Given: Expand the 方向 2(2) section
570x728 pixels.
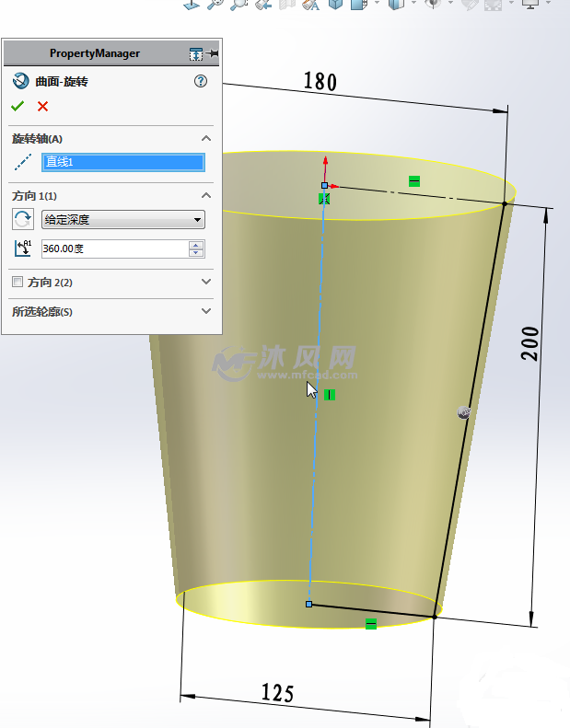Looking at the screenshot, I should [x=206, y=282].
